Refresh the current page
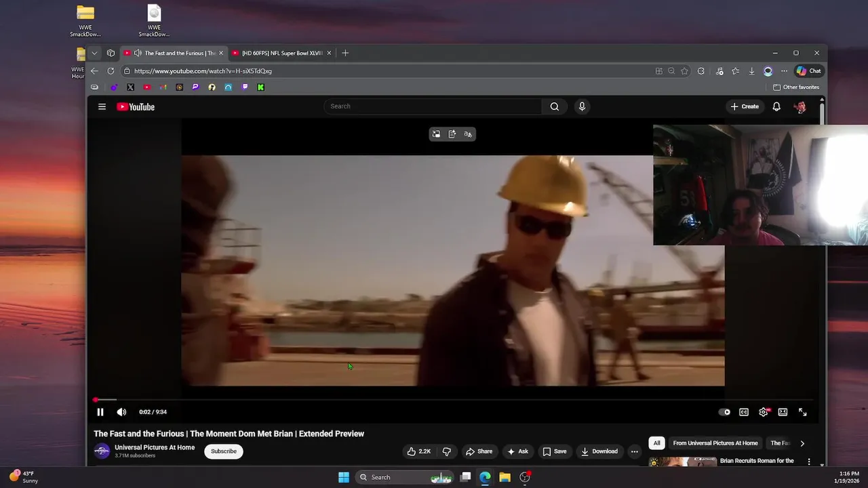This screenshot has width=868, height=488. tap(111, 70)
